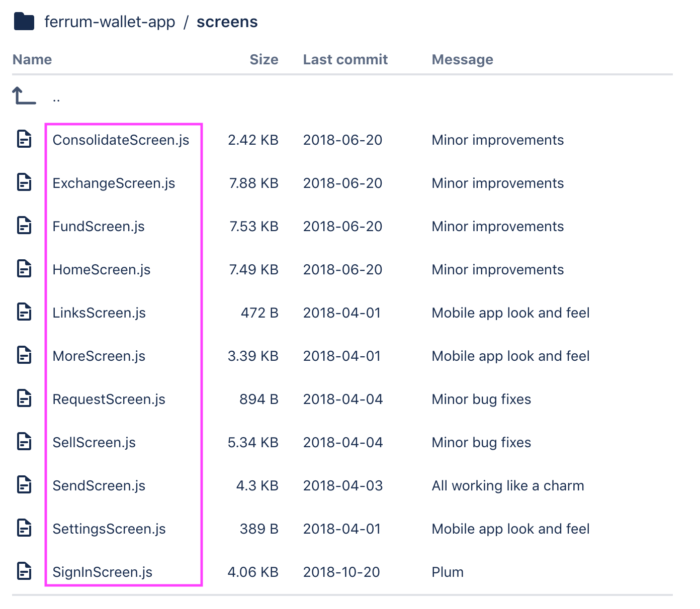Click the file icon next to SignInScreen.js
Viewport: 700px width, 609px height.
[24, 571]
